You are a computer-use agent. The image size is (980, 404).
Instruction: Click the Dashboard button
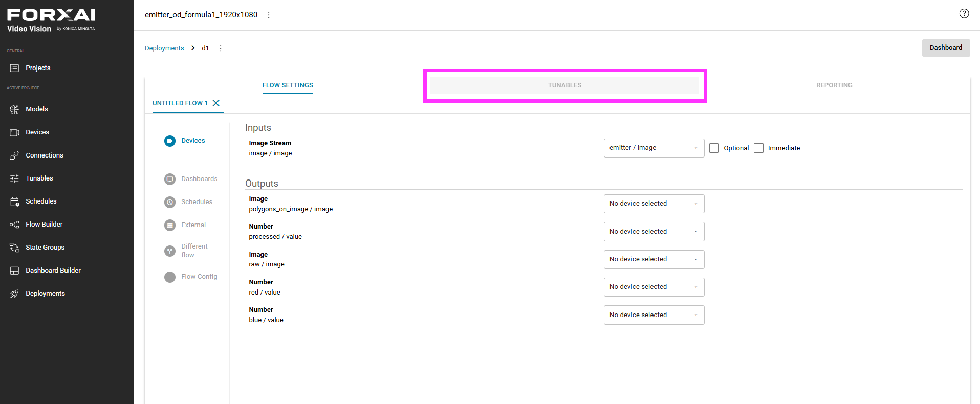tap(946, 48)
